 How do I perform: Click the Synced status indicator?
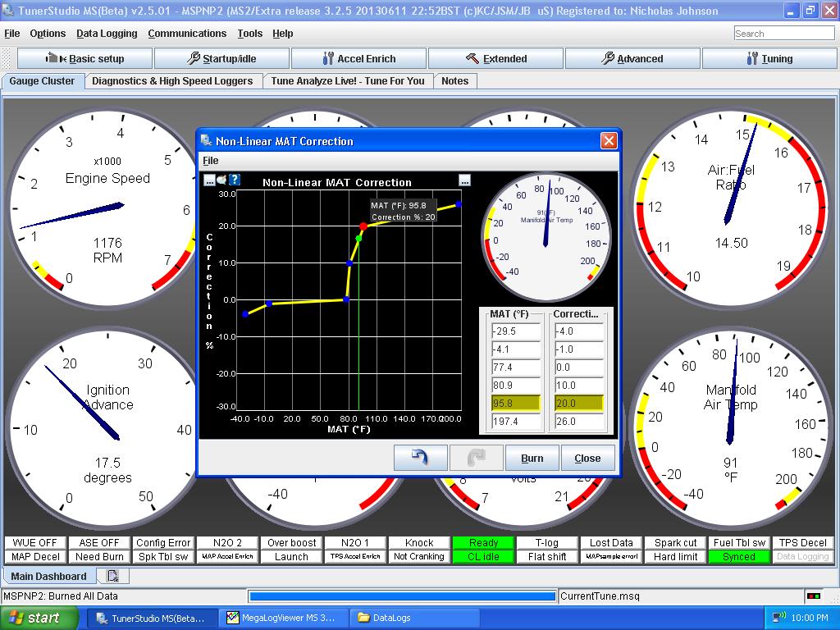tap(738, 557)
